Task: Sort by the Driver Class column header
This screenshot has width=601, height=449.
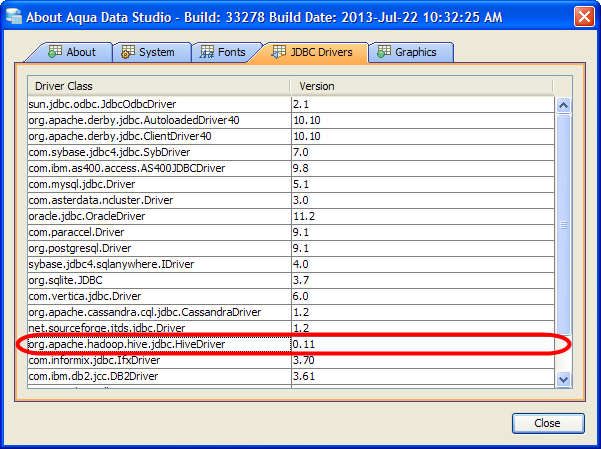Action: (x=159, y=86)
